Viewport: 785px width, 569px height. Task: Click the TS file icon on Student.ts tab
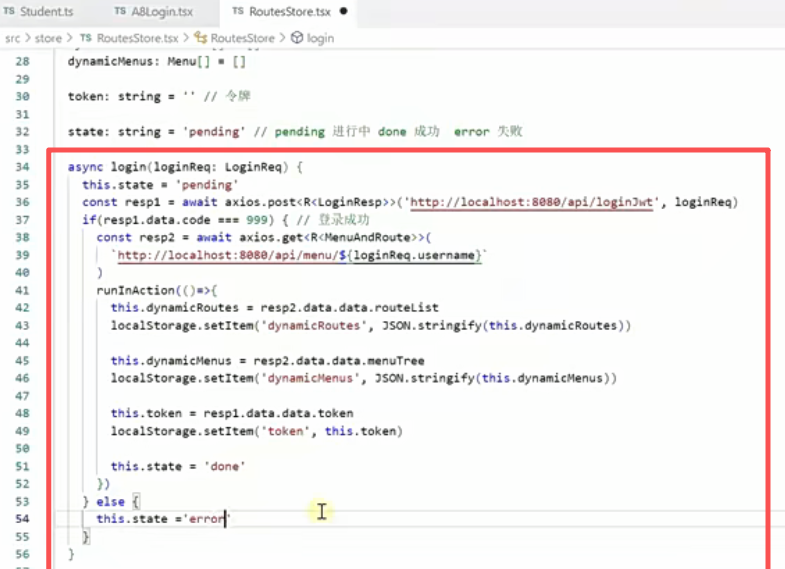tap(9, 11)
